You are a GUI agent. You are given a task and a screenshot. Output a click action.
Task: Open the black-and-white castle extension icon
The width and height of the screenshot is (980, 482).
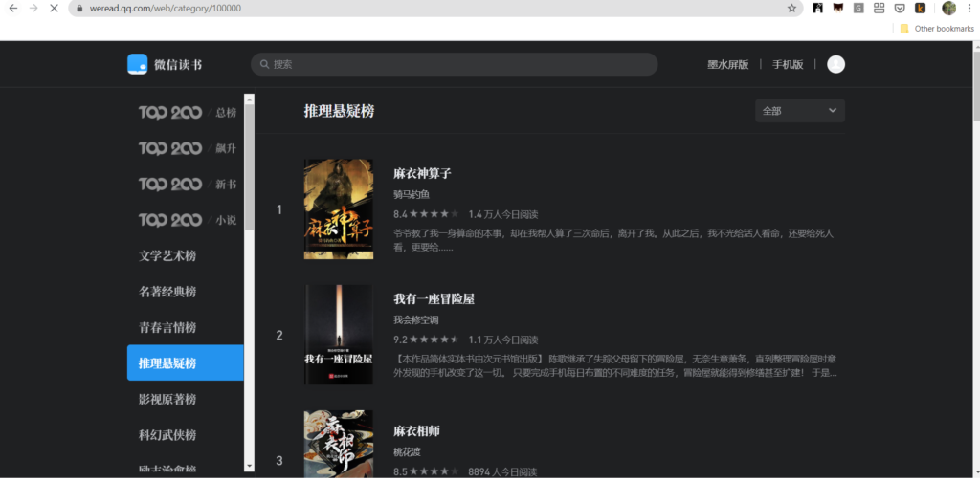817,8
